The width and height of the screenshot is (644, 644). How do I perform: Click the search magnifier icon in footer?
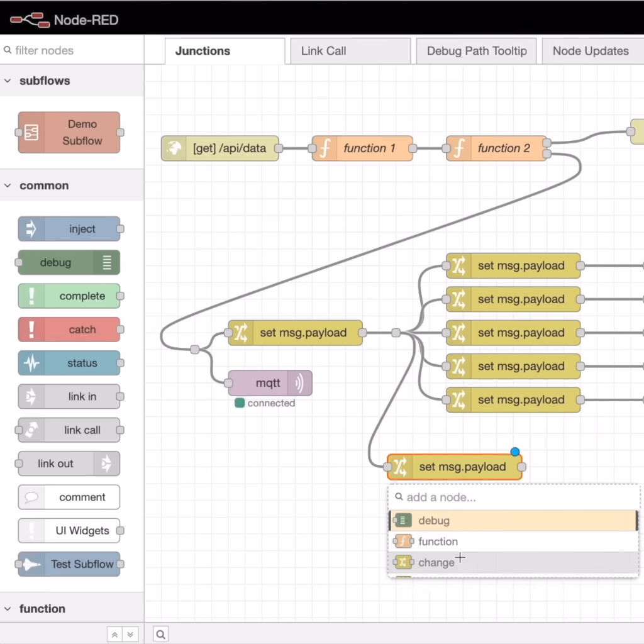(160, 635)
